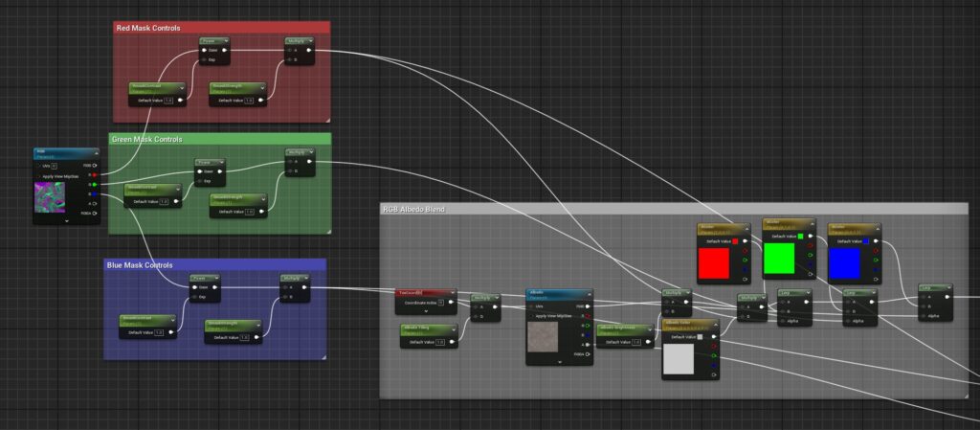Click the green G output pin on the RGB texture node

(95, 185)
